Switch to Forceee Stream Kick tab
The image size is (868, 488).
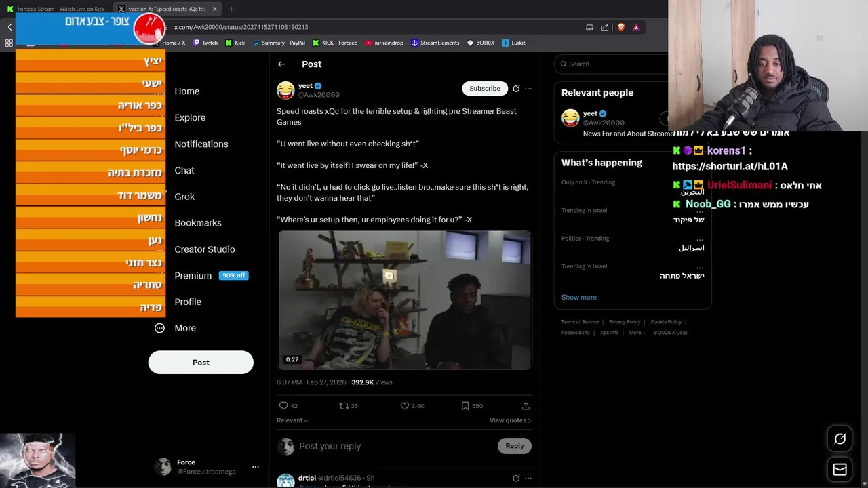(x=56, y=9)
